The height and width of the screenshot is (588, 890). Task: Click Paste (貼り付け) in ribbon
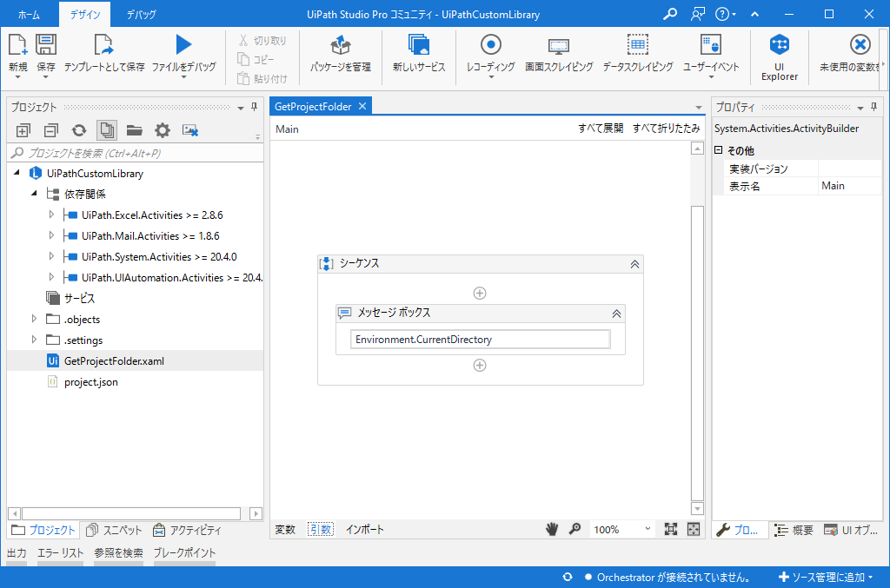tap(262, 79)
